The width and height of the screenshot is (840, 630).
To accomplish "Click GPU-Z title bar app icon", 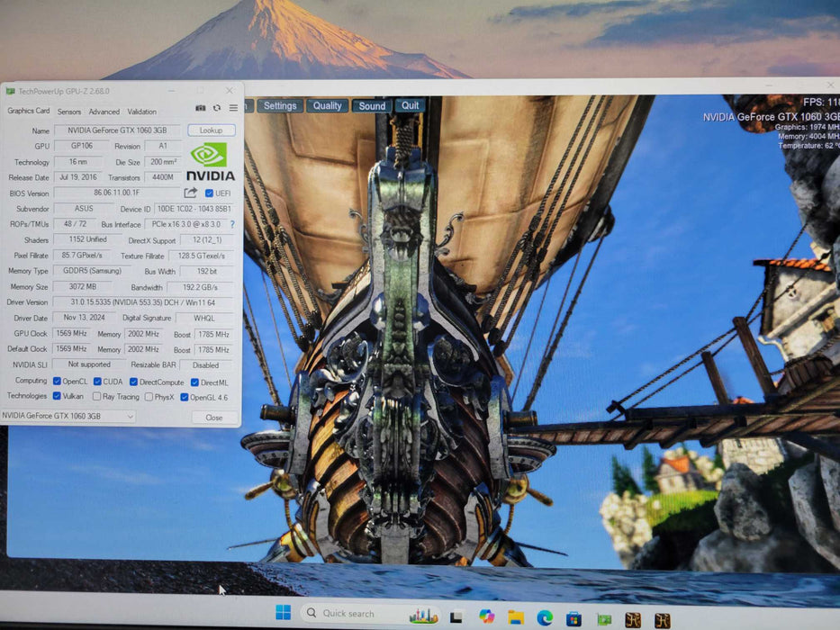I will (10, 92).
